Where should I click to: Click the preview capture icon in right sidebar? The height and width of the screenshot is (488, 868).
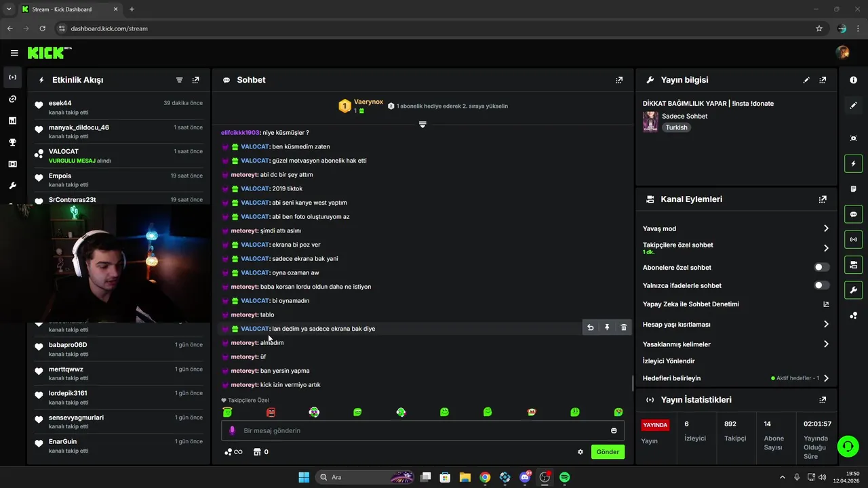853,138
